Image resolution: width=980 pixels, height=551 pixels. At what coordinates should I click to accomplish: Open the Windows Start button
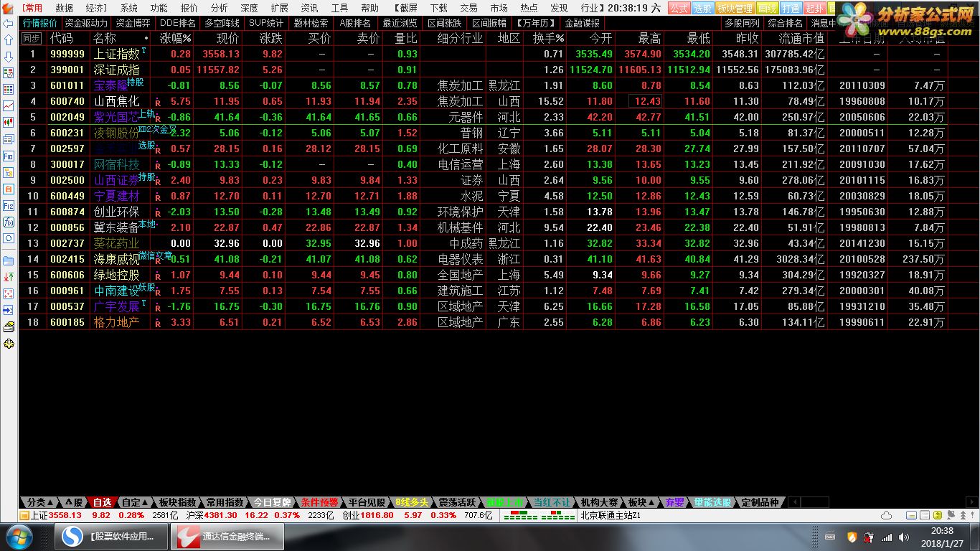click(19, 536)
